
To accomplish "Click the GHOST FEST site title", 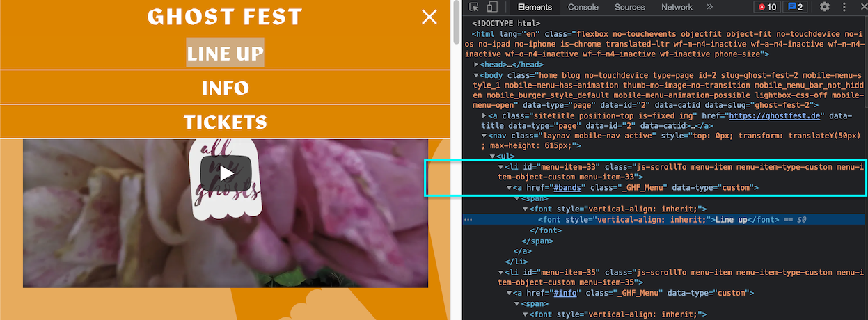I will click(x=225, y=17).
